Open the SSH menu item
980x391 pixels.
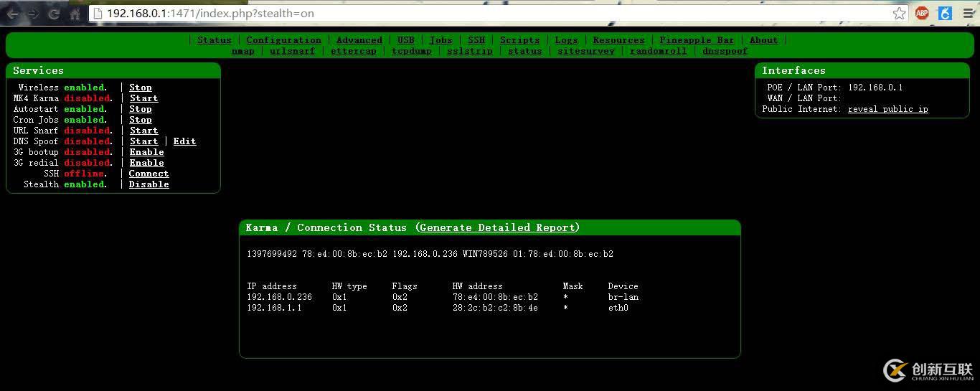tap(476, 40)
